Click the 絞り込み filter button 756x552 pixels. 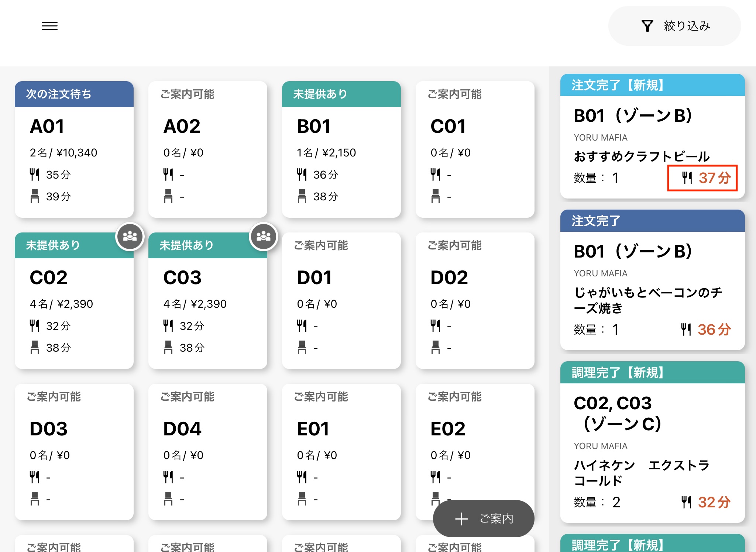pos(674,26)
